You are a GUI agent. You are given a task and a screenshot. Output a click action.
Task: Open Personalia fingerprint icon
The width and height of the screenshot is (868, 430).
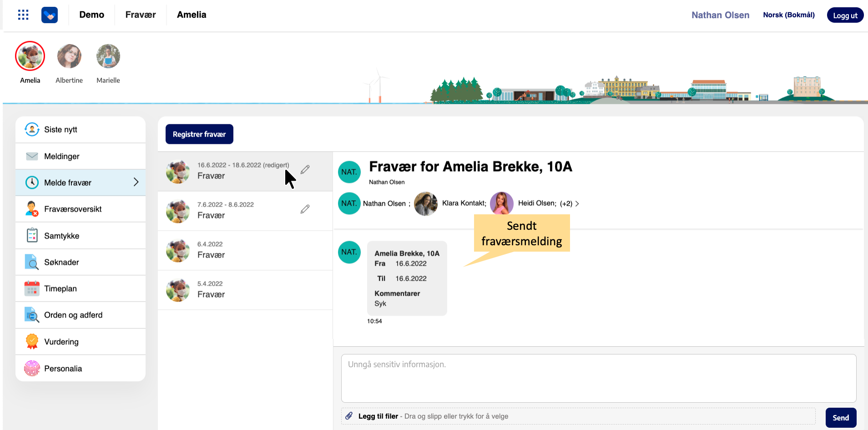pyautogui.click(x=32, y=368)
